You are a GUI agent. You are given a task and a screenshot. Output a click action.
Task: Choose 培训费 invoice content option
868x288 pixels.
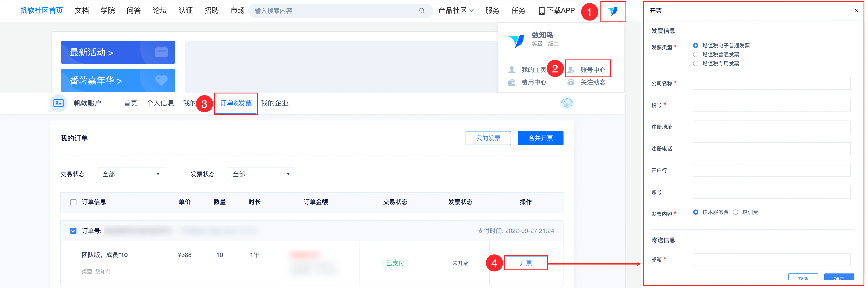(x=736, y=212)
